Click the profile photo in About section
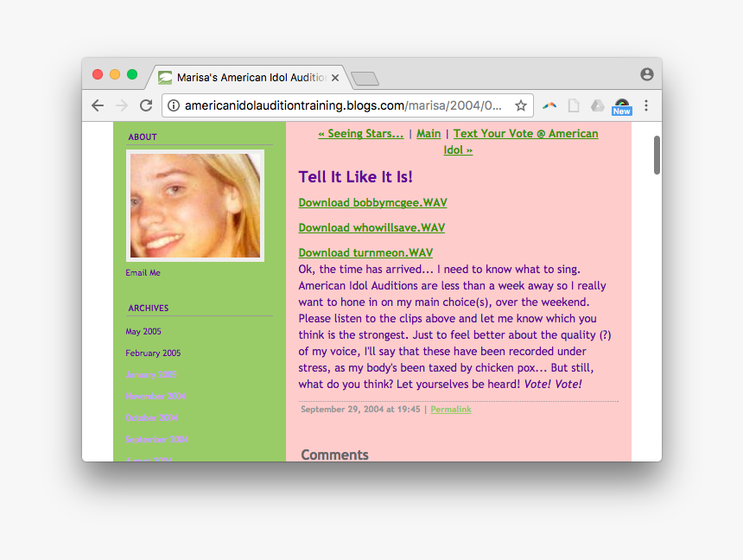 (194, 206)
